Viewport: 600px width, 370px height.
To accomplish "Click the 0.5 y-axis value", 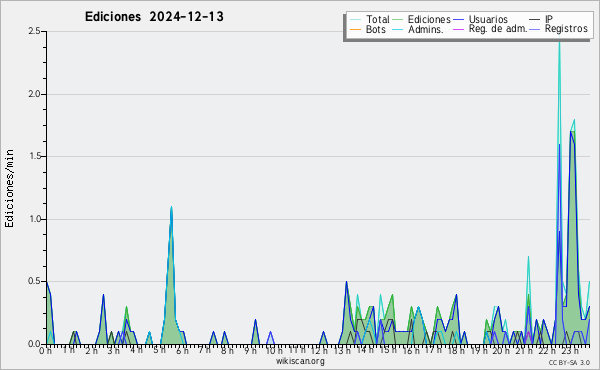I will point(35,281).
